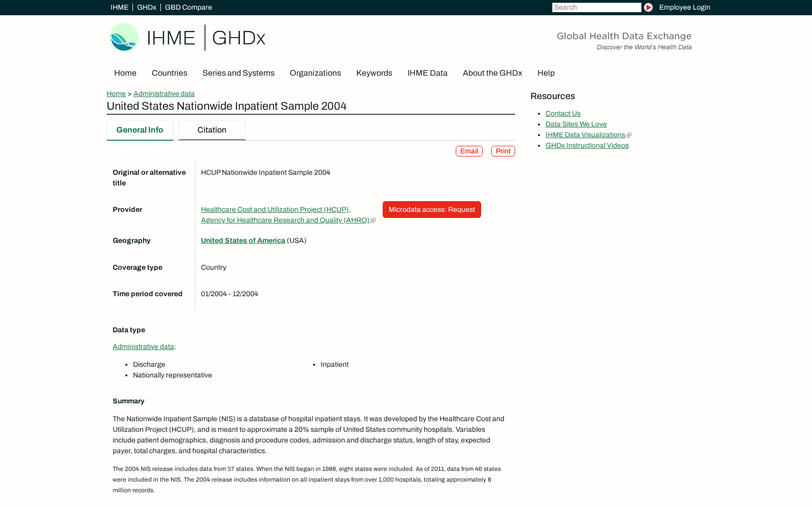This screenshot has width=812, height=508.
Task: Switch to the Citation tab
Action: click(212, 130)
